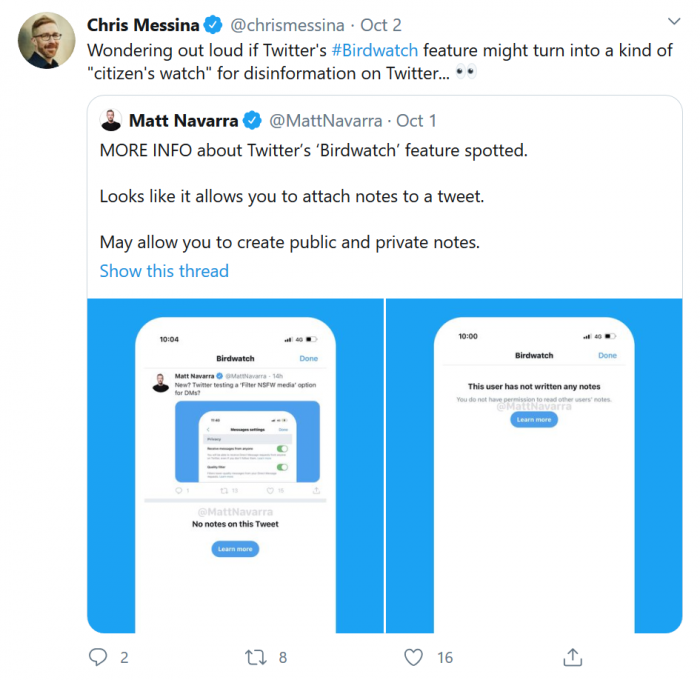Open the share tweet icon

pyautogui.click(x=573, y=657)
